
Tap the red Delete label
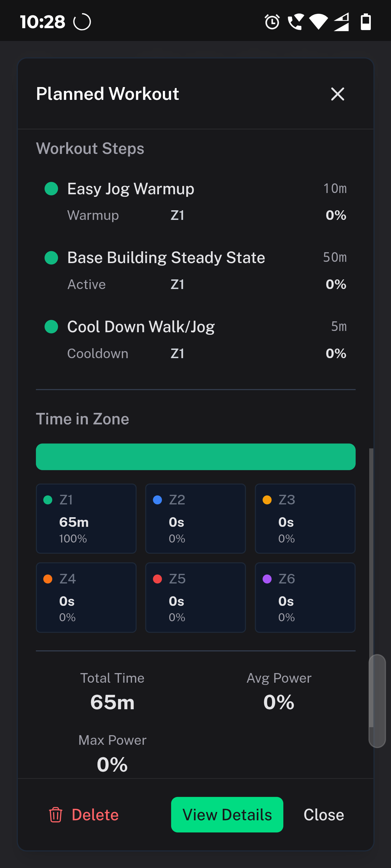(x=95, y=815)
